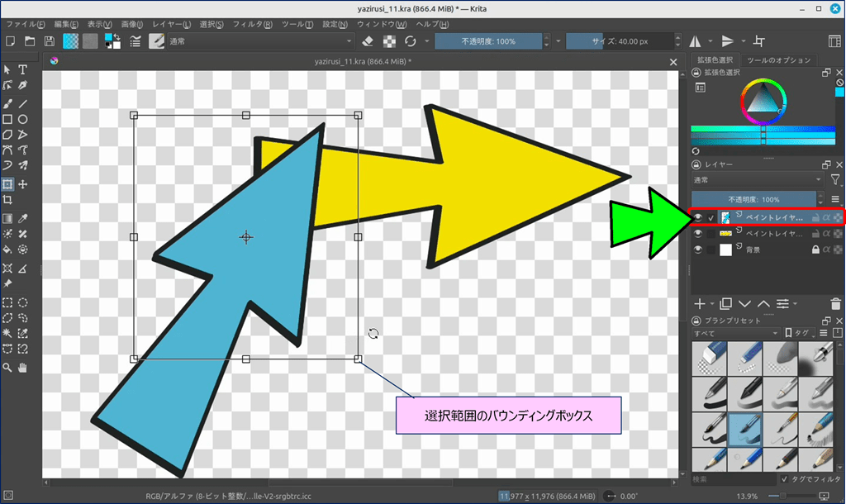Open the layer blend mode dropdown
Screen dimensions: 846x504
(x=757, y=179)
